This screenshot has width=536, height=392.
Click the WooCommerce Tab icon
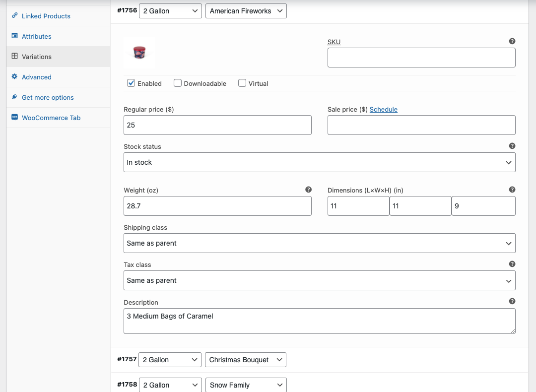[x=15, y=117]
